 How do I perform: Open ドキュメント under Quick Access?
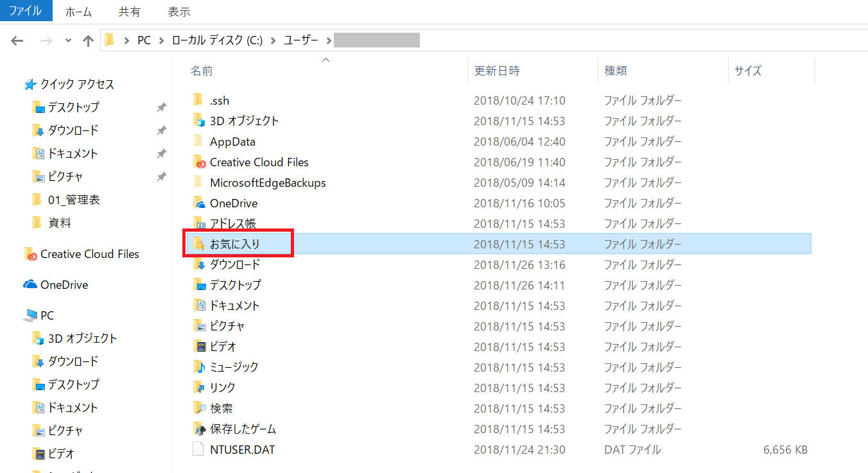pos(73,153)
